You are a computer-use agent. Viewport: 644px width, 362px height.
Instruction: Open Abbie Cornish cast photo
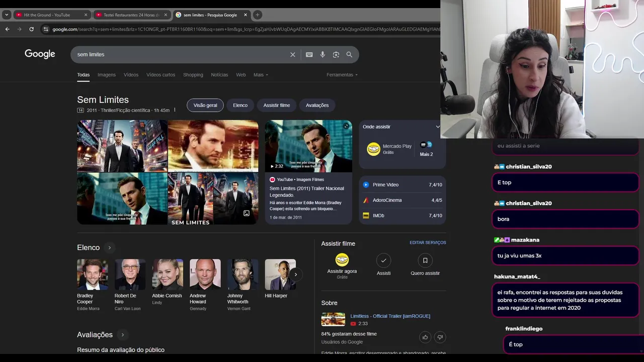pyautogui.click(x=168, y=275)
